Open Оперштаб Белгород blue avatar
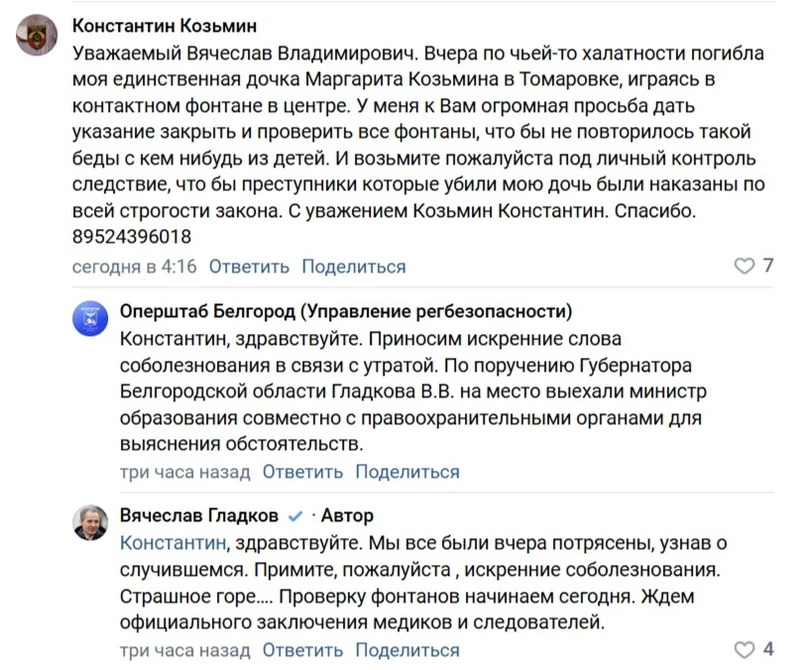 tap(90, 318)
